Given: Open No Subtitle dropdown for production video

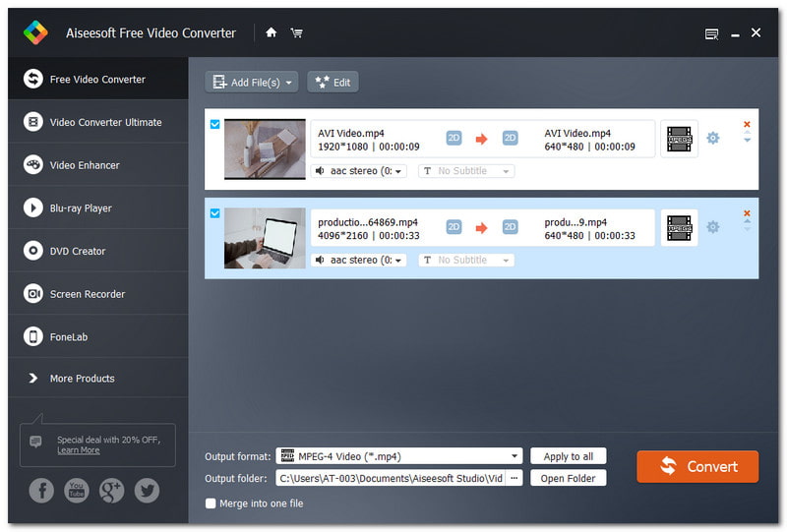Looking at the screenshot, I should tap(466, 260).
